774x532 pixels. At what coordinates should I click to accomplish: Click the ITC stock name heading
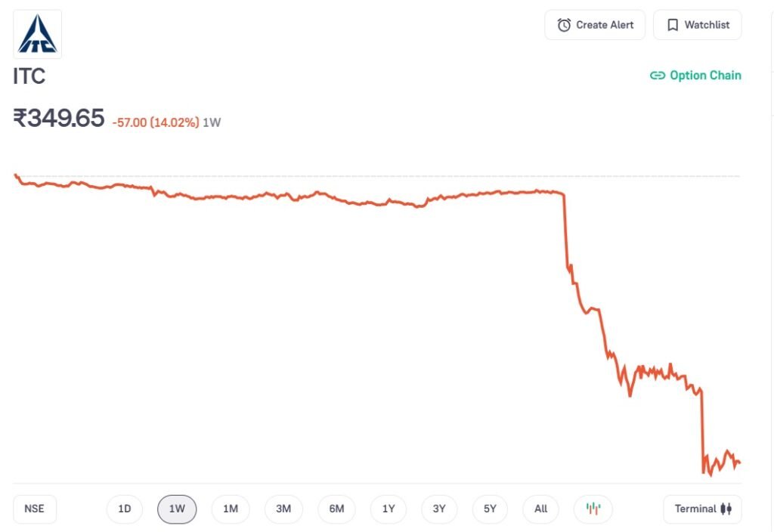click(29, 76)
